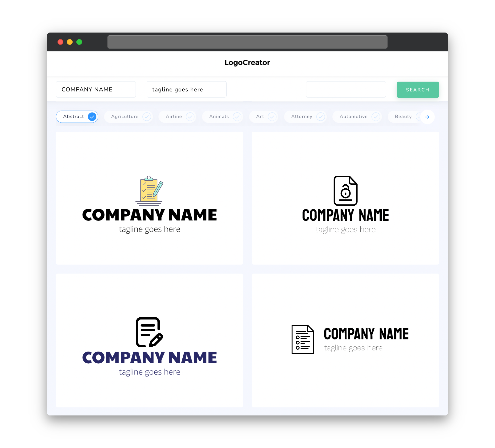Screen dimensions: 495x448
Task: Click the COMPANY NAME input field
Action: click(96, 89)
